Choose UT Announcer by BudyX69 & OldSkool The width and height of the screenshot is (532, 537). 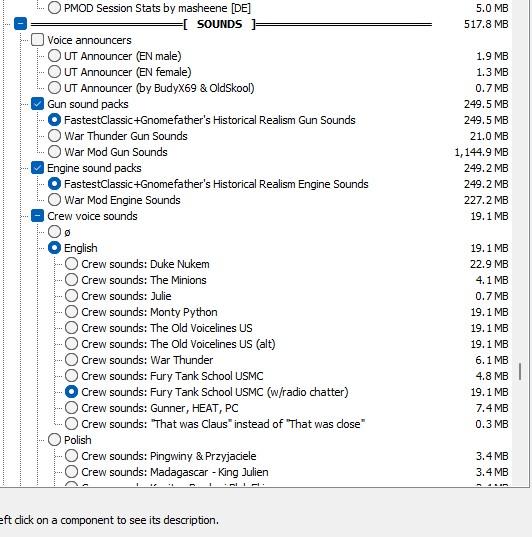(54, 88)
